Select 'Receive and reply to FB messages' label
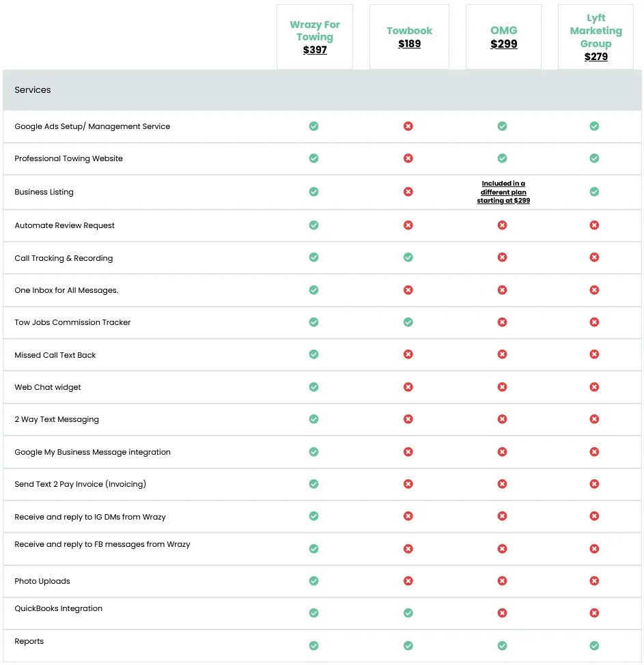 (x=102, y=545)
